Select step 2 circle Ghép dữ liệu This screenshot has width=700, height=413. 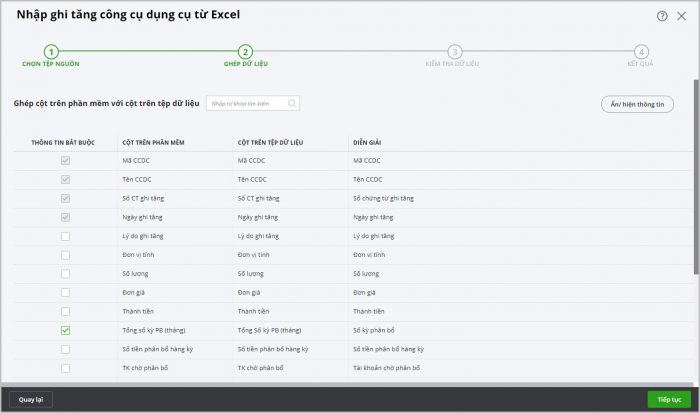[x=245, y=51]
